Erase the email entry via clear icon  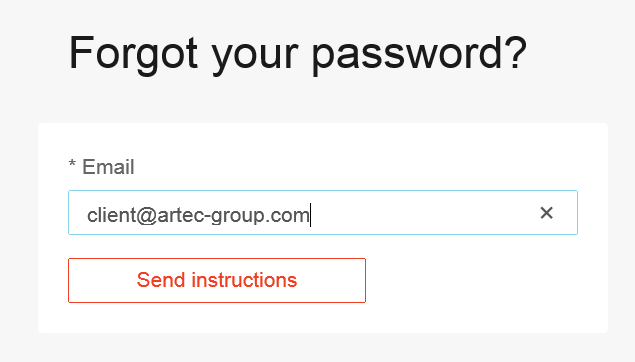tap(546, 213)
